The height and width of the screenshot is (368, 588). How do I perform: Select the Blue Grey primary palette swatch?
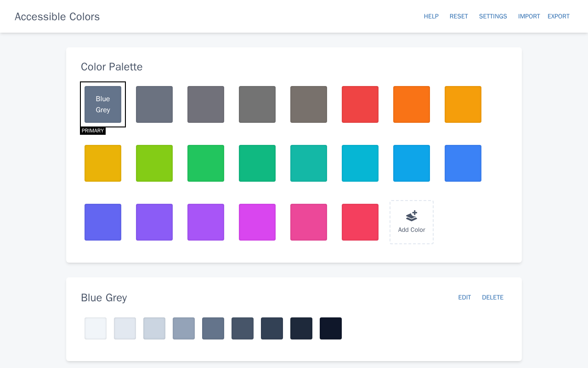pyautogui.click(x=103, y=104)
